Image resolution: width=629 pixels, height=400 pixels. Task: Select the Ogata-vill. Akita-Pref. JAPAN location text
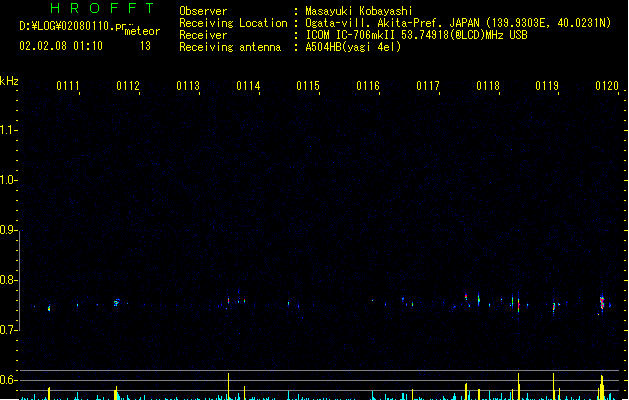[458, 23]
